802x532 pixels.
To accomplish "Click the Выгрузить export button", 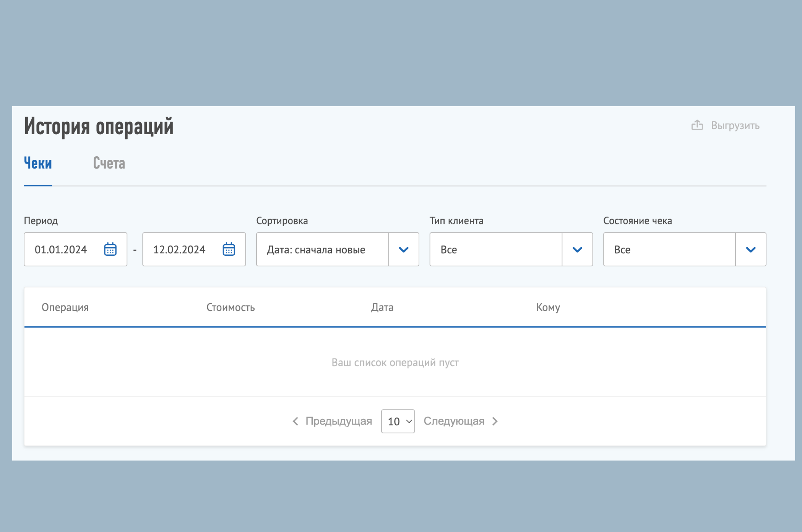I will tap(735, 125).
